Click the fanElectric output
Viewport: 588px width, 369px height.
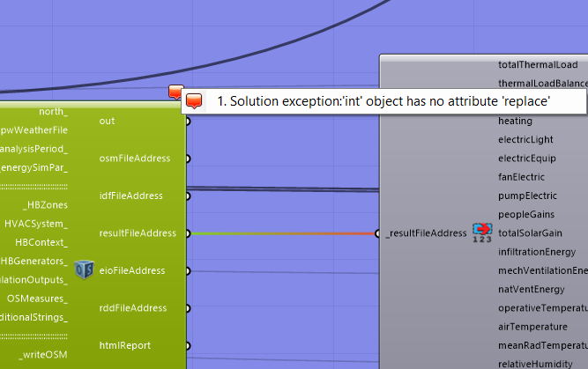click(521, 177)
